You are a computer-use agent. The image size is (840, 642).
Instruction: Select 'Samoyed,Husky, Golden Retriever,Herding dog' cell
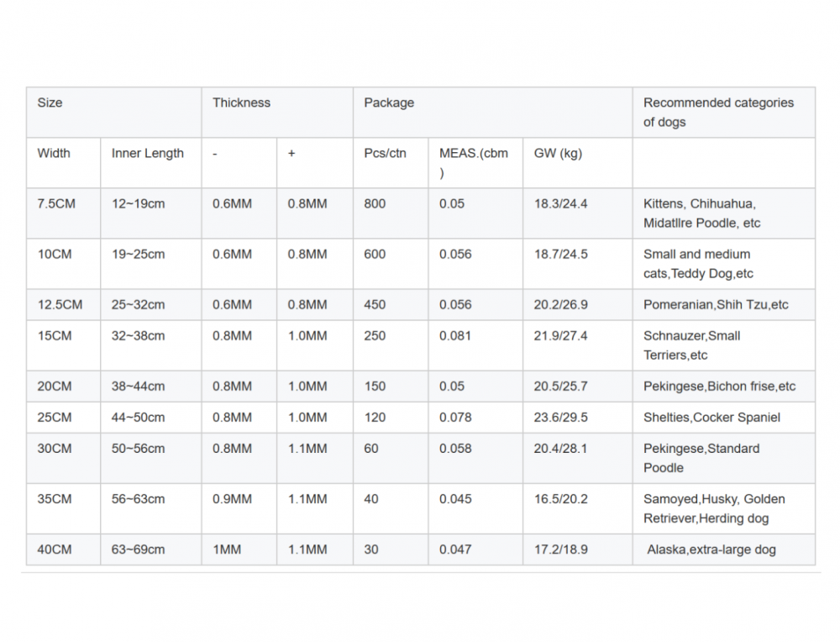[724, 508]
